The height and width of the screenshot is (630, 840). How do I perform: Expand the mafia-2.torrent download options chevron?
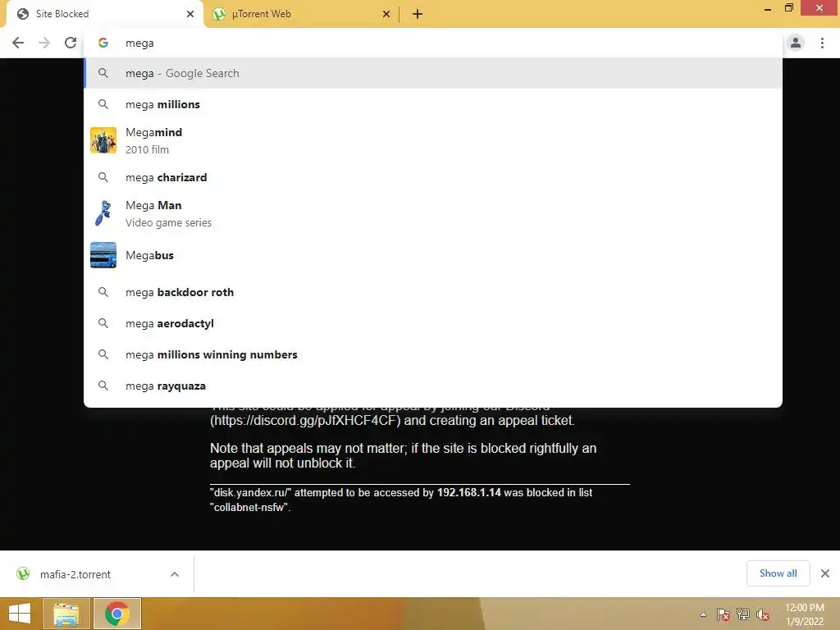(175, 574)
